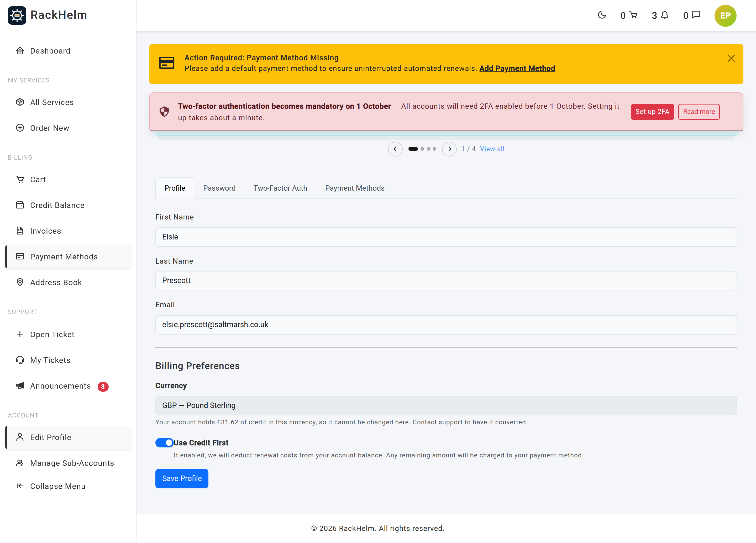Open the shopping cart icon in header

(633, 15)
